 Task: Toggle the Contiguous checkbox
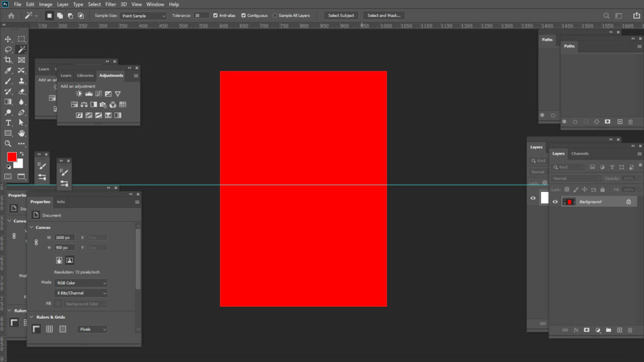[x=243, y=16]
